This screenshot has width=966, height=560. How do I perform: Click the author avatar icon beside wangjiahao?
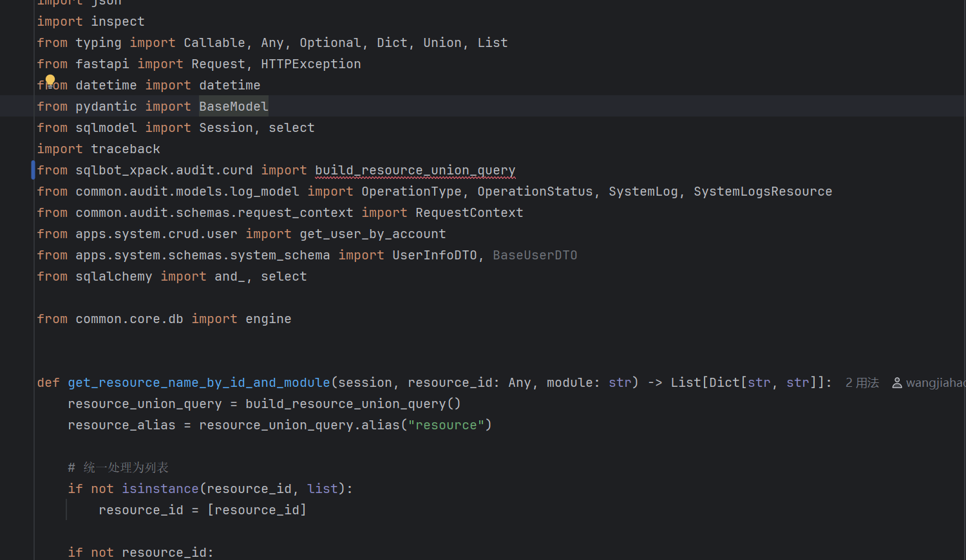(x=896, y=383)
